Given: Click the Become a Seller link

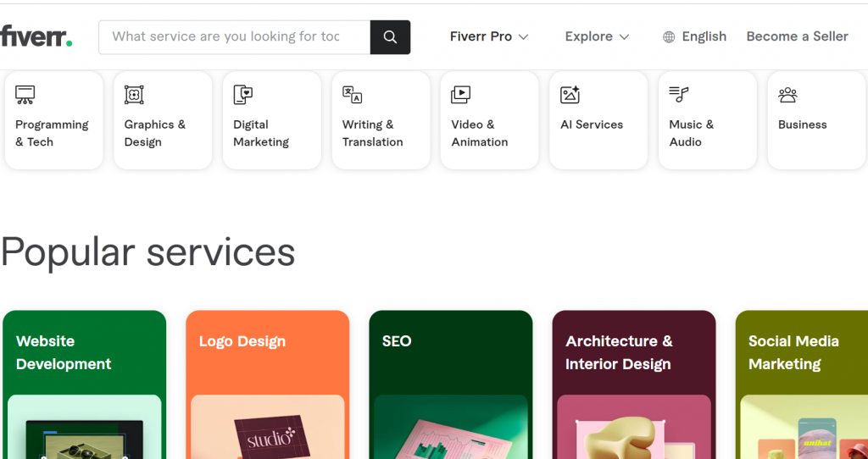Looking at the screenshot, I should 797,36.
